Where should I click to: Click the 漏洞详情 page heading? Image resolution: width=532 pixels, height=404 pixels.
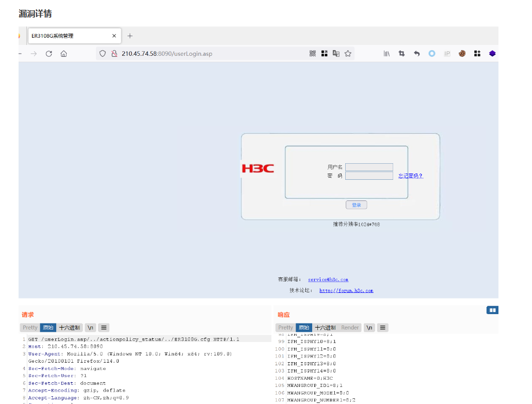35,13
